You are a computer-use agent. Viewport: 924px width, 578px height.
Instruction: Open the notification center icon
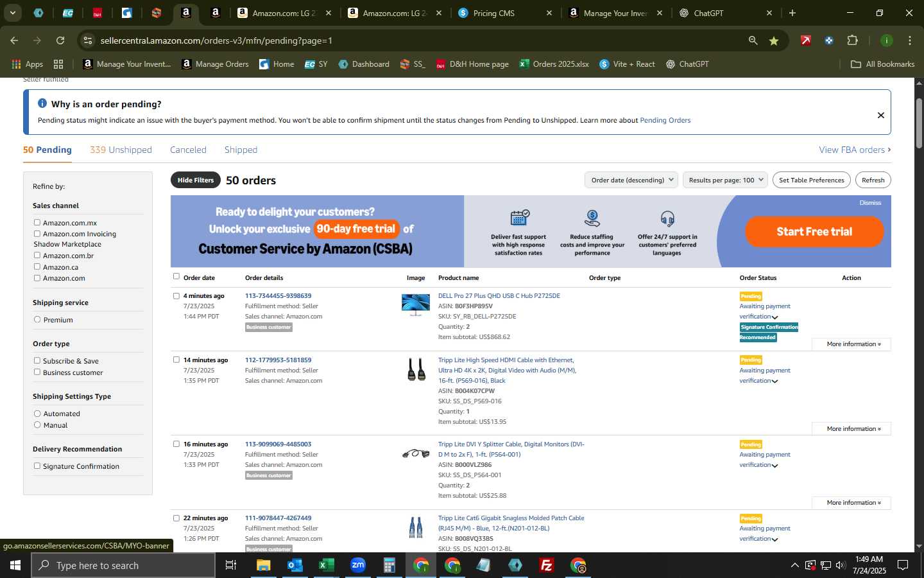903,565
